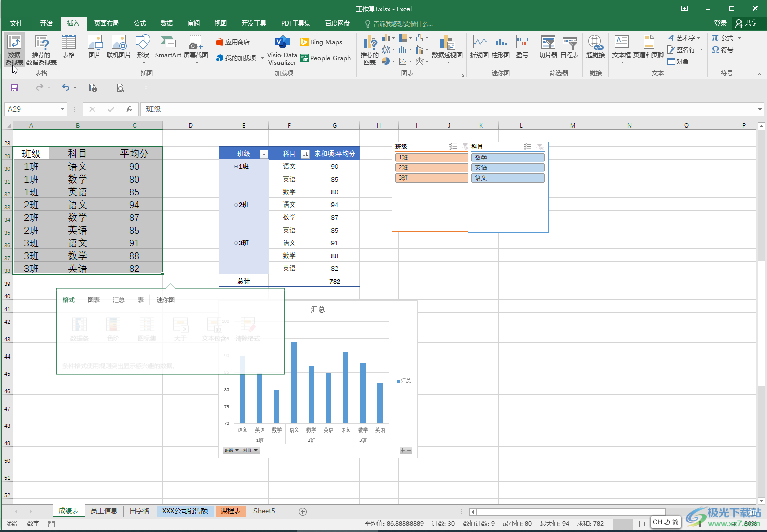Insert an Object (对象)

tap(678, 62)
